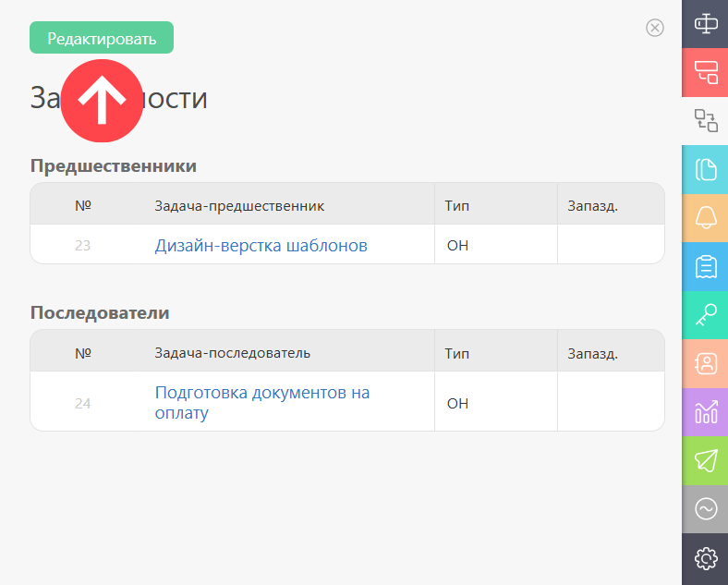Open the settings gear sidebar icon
Image resolution: width=728 pixels, height=585 pixels.
[x=705, y=558]
